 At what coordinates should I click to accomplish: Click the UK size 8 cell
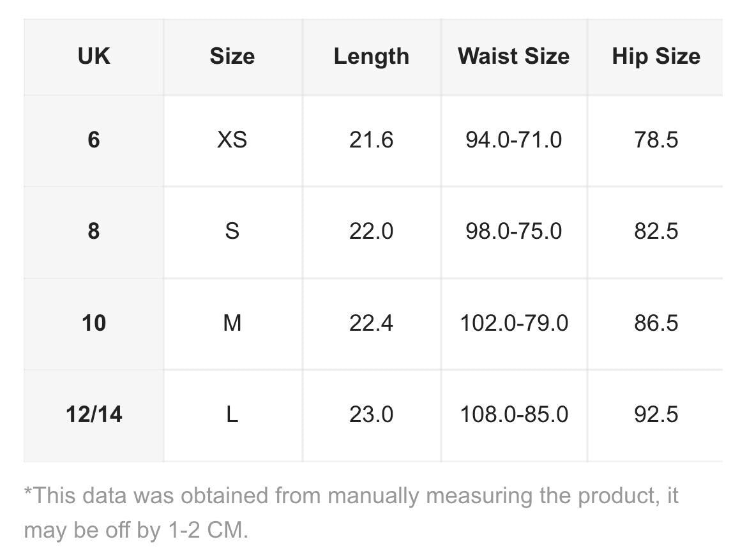pos(94,231)
